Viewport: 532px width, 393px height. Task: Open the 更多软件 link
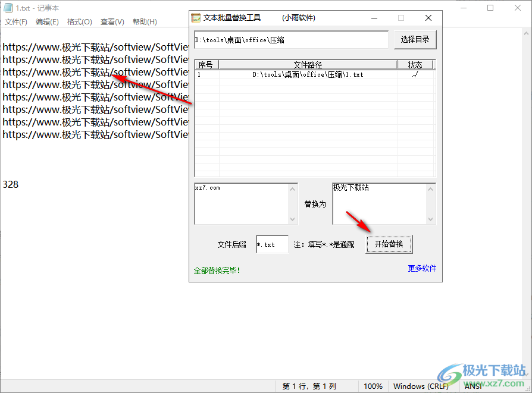[x=422, y=269]
